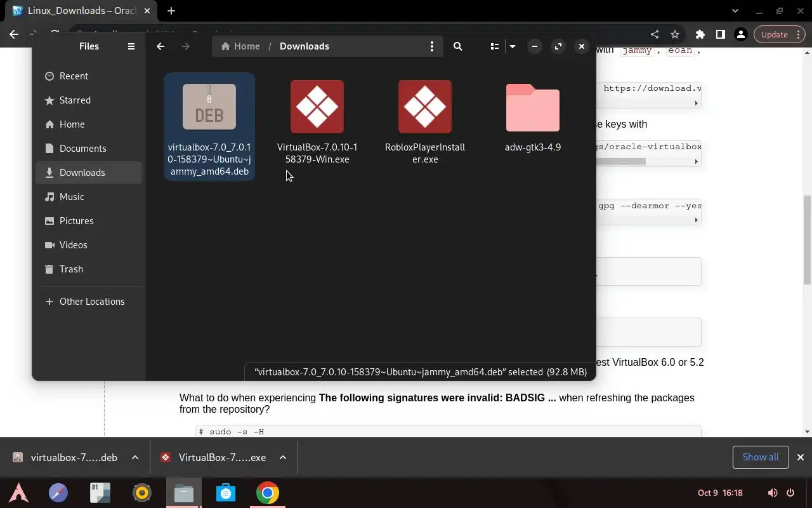This screenshot has height=508, width=812.
Task: Expand options for VirtualBox .exe download
Action: point(283,457)
